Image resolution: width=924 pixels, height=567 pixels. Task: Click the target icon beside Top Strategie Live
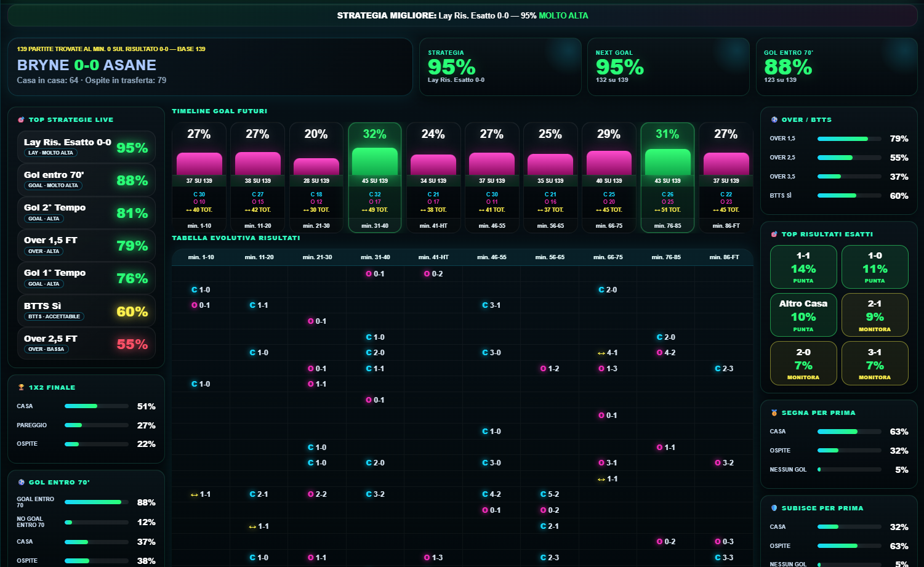coord(21,120)
